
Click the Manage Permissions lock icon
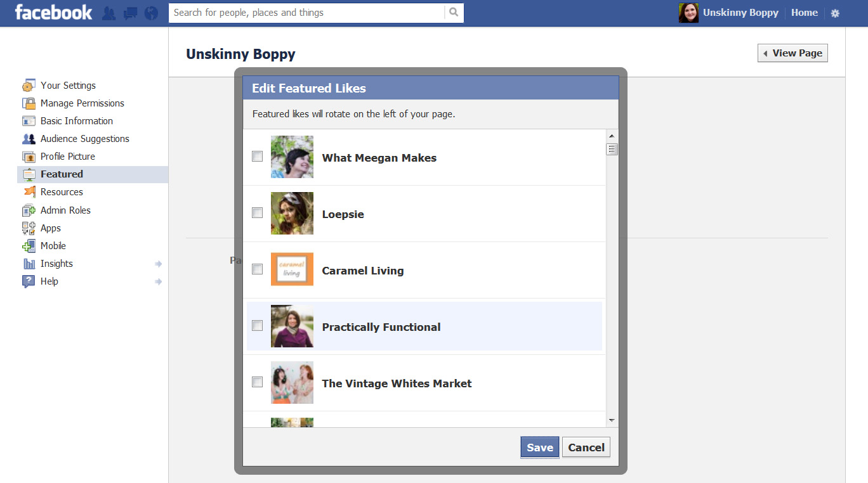29,103
